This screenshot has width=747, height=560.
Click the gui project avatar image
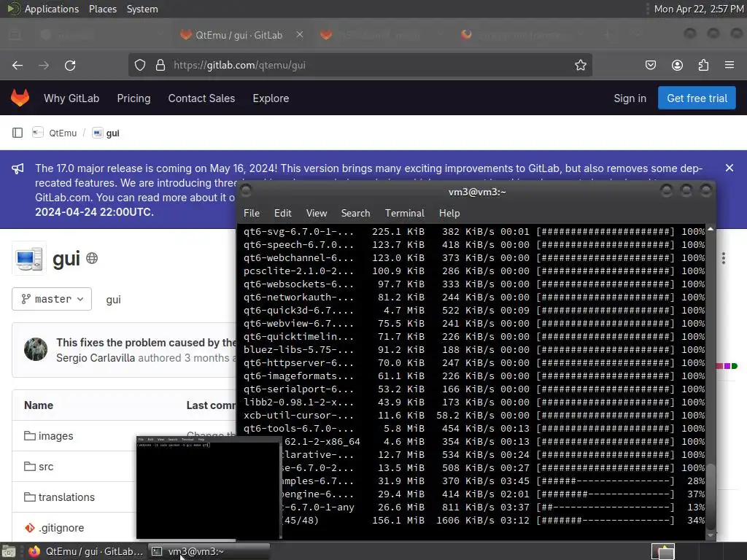point(29,259)
